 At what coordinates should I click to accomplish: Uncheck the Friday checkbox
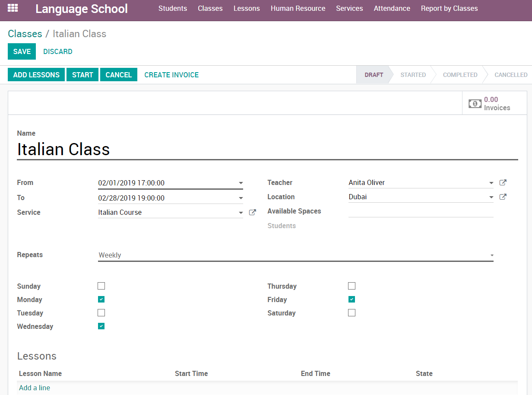pos(352,299)
